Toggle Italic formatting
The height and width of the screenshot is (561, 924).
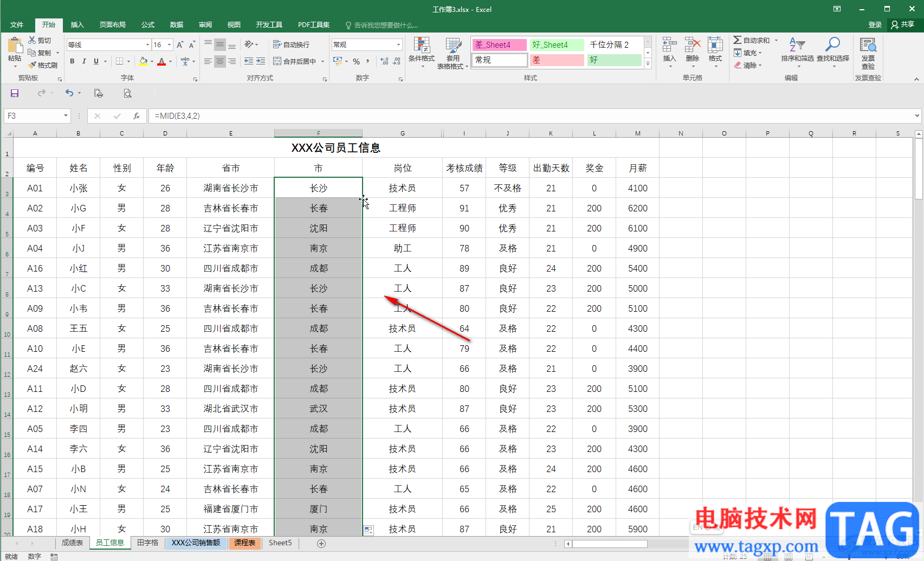tap(84, 62)
